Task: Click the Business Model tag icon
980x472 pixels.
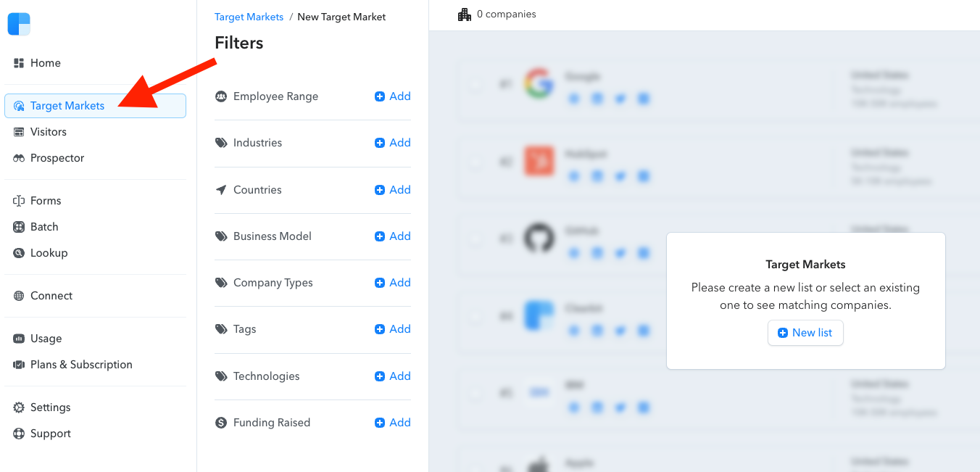Action: (x=221, y=236)
